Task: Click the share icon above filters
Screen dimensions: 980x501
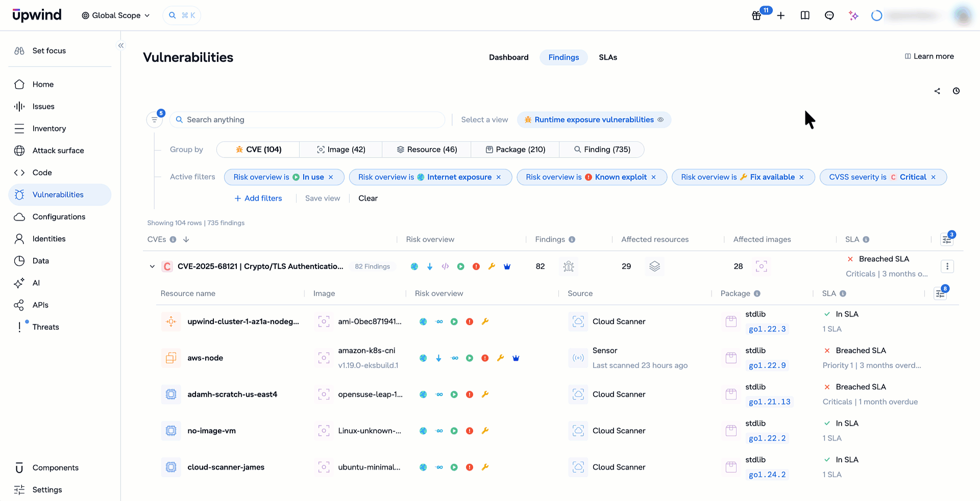Action: pyautogui.click(x=937, y=91)
